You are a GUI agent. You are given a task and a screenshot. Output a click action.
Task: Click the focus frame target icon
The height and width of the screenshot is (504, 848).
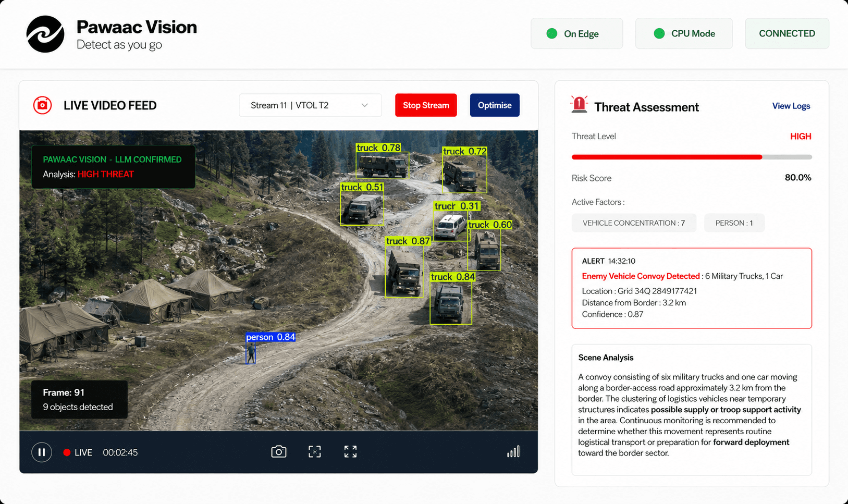click(x=315, y=451)
